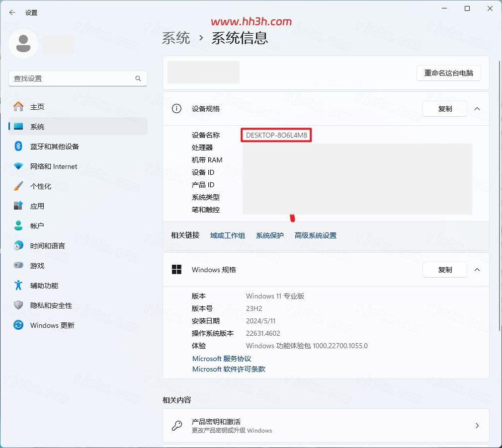Click 系统 in the breadcrumb
Viewport: 502px width, 448px height.
point(176,38)
